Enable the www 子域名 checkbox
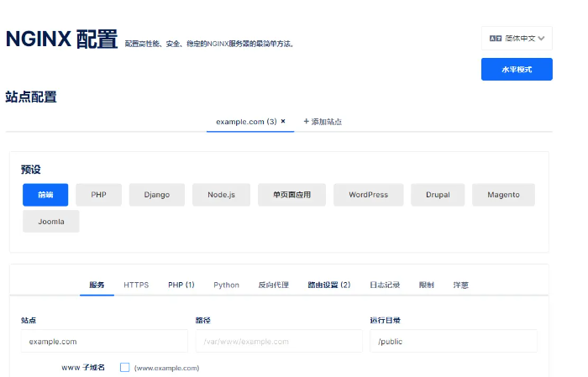The width and height of the screenshot is (588, 377). coord(125,368)
